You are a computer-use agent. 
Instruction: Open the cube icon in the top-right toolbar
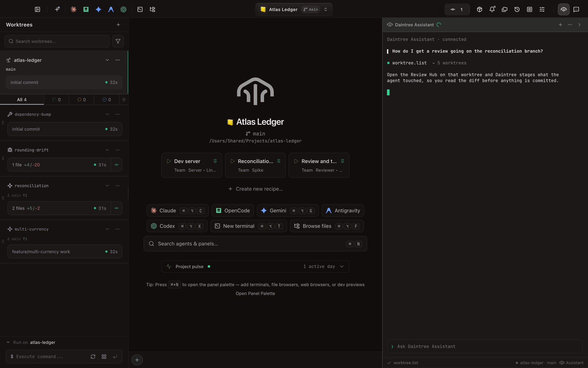[479, 10]
